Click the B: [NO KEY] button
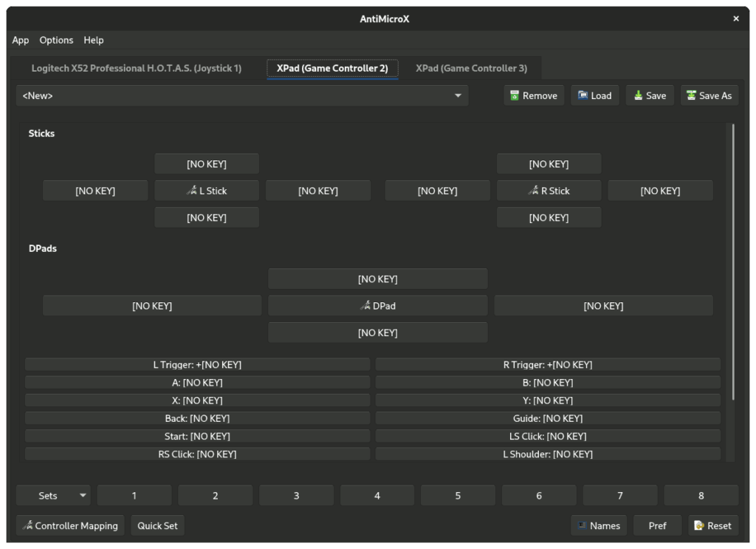Viewport: 756px width, 549px height. [548, 383]
